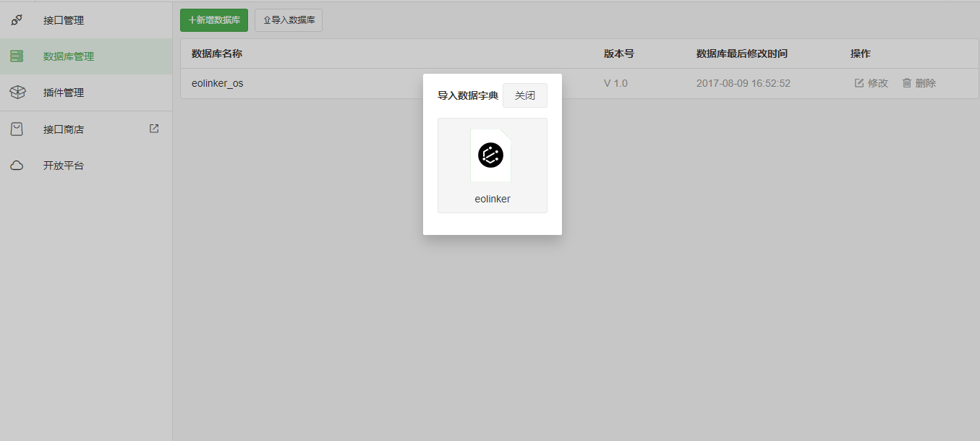Screen dimensions: 980x441
Task: Open 开放平台 sidebar entry
Action: point(86,166)
